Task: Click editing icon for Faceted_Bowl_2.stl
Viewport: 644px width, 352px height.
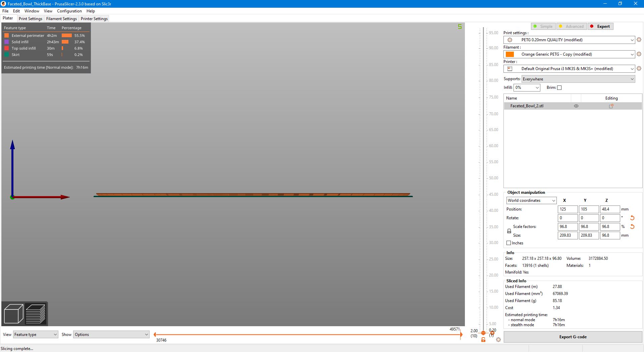Action: point(611,106)
